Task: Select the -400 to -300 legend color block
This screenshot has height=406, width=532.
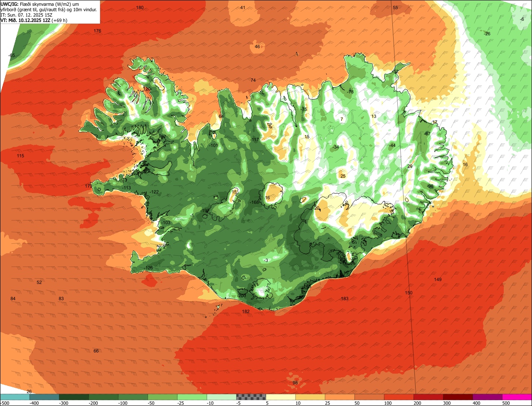Action: [44, 397]
